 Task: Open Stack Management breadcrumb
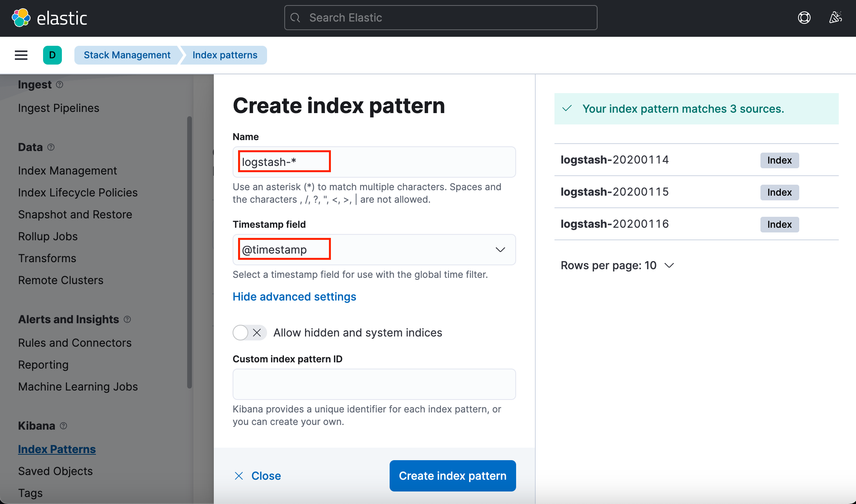(127, 55)
